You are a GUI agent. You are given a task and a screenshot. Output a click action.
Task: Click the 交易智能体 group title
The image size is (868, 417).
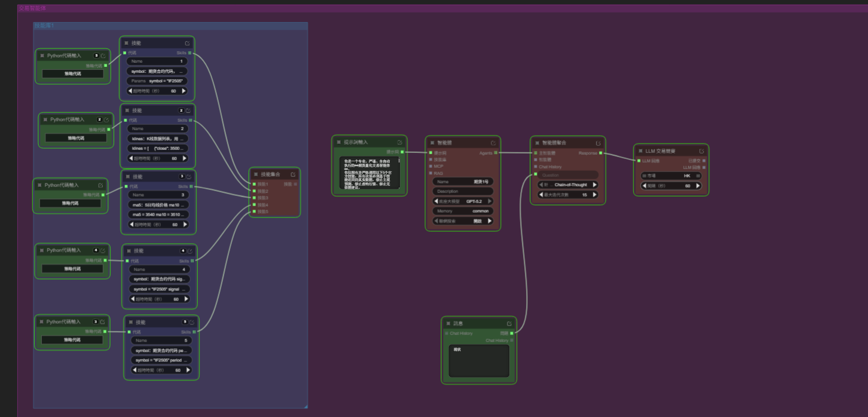coord(32,8)
